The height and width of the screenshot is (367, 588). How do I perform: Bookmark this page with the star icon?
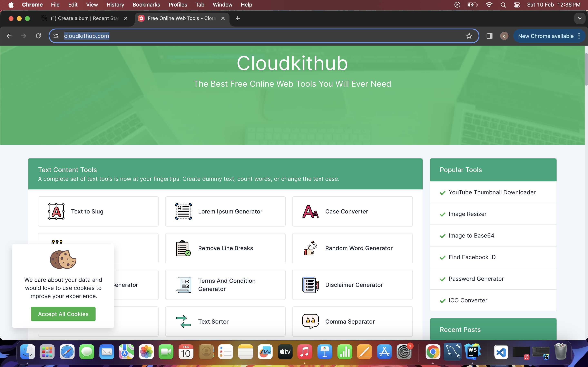[469, 36]
